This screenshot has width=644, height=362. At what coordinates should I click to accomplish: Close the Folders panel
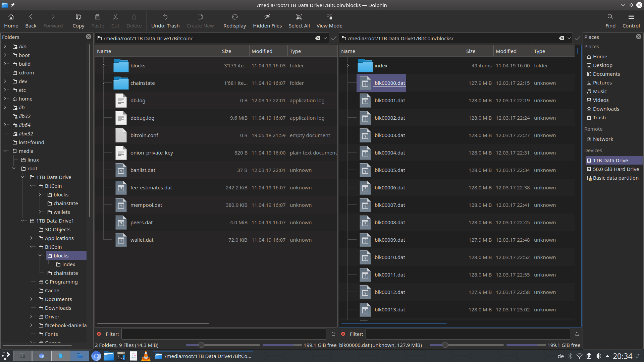coord(89,37)
